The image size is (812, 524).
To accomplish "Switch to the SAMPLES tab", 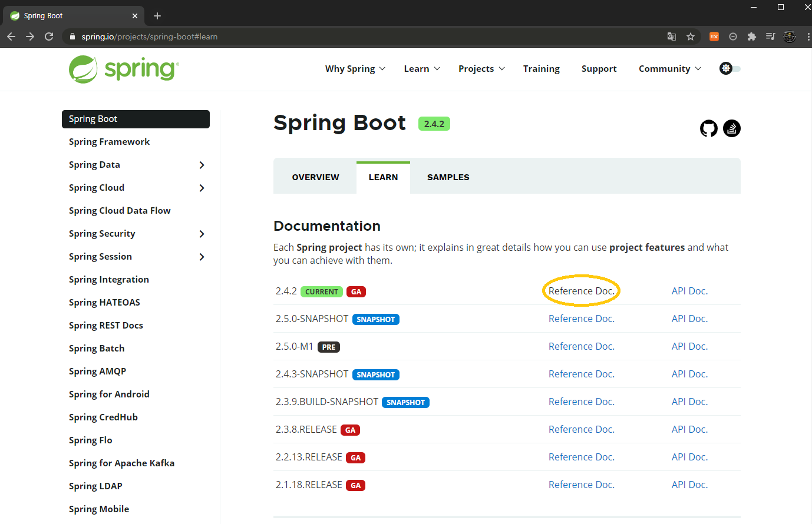I will pyautogui.click(x=448, y=177).
